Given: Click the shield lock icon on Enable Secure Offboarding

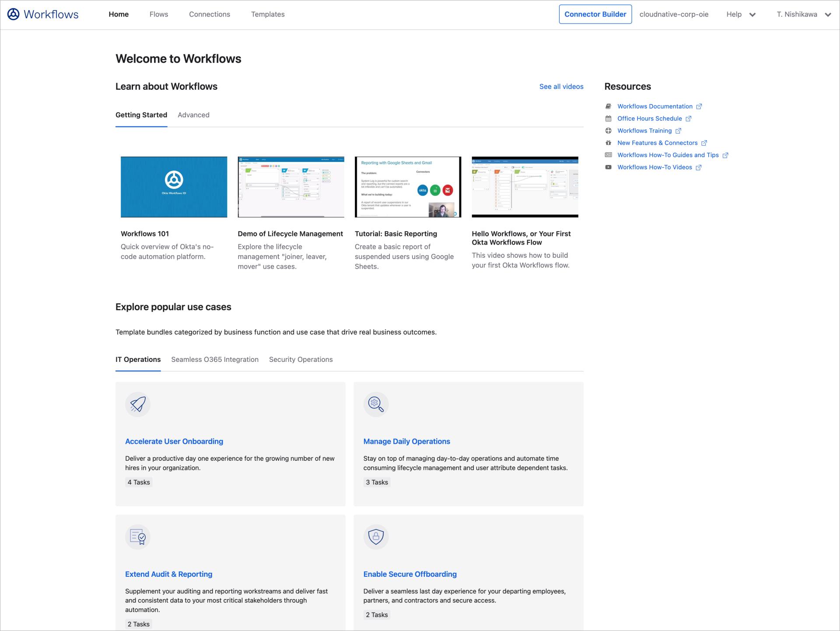Looking at the screenshot, I should [376, 537].
